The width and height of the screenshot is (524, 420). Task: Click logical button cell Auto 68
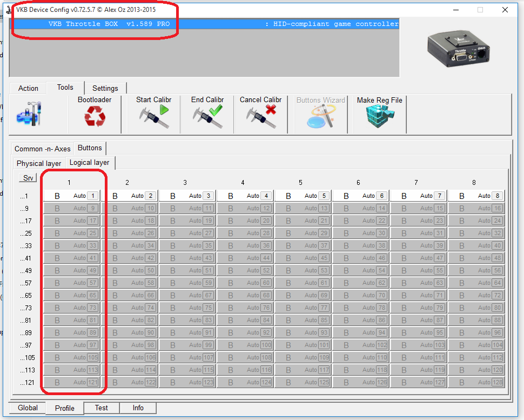(246, 295)
